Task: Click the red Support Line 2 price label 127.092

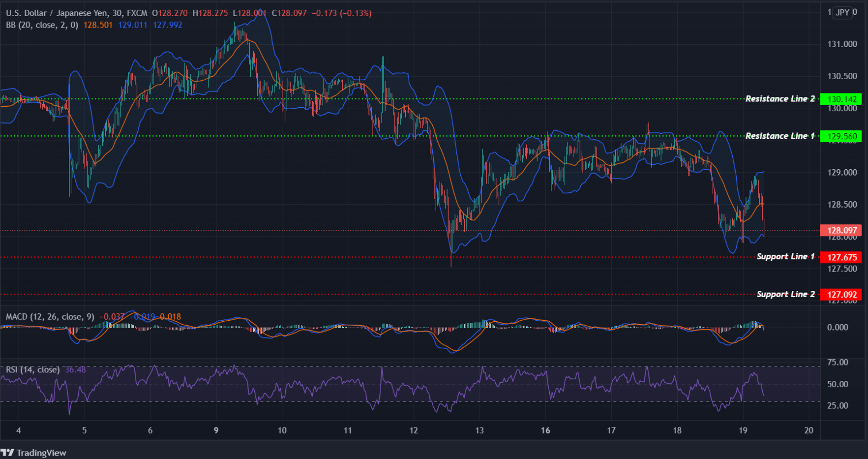Action: click(x=842, y=294)
